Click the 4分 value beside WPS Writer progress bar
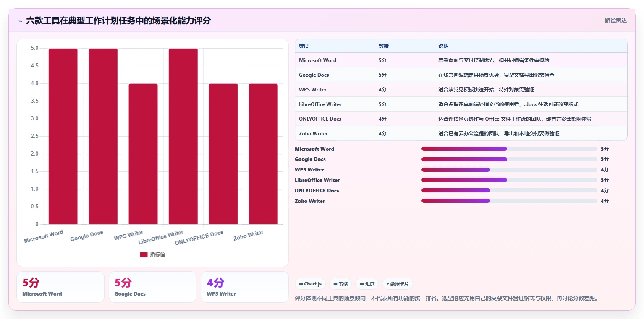Viewport: 644px width, 319px height. [605, 170]
